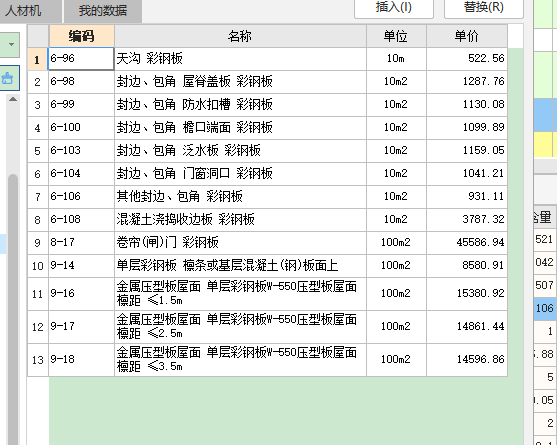Click the unit price 15380.92
Screen dimensions: 557x445
pos(467,294)
